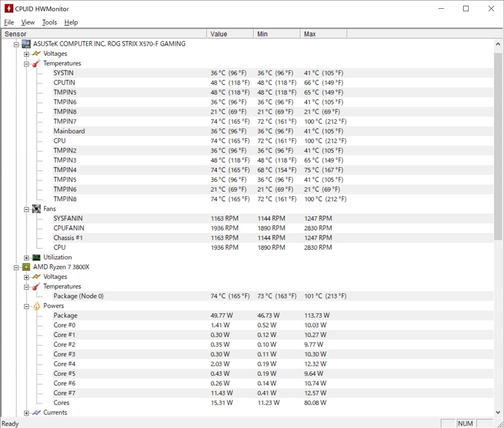Screen dimensions: 504x428
Task: Click the Utilization chart icon
Action: click(36, 258)
